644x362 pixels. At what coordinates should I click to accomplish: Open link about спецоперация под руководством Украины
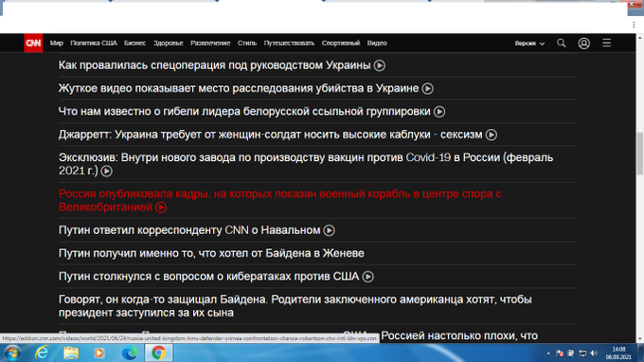point(214,65)
